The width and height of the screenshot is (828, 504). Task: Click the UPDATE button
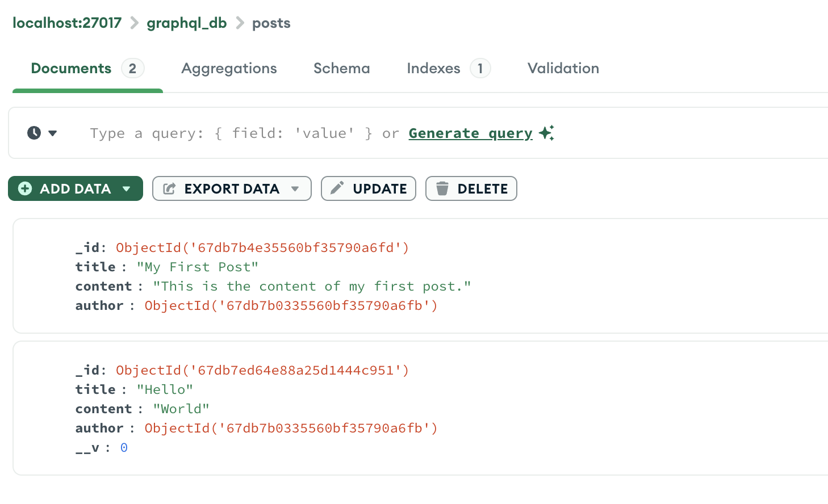tap(368, 188)
